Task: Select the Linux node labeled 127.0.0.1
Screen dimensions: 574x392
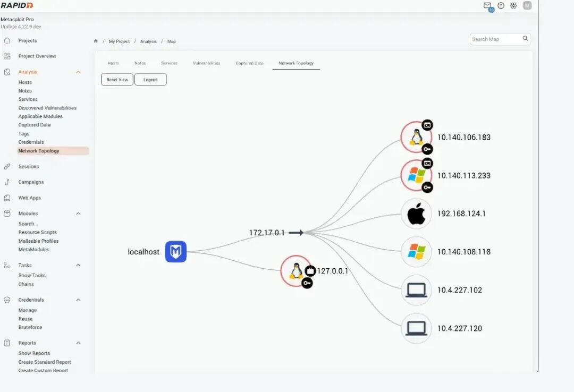Action: [x=296, y=271]
